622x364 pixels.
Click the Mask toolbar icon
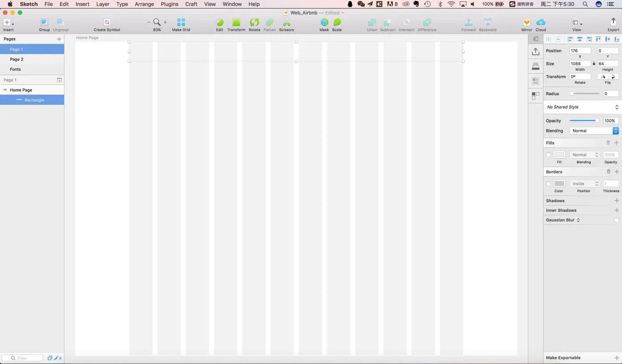324,22
